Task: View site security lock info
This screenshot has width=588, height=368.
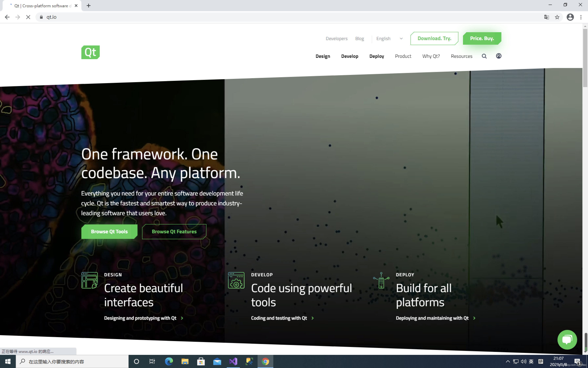Action: coord(41,17)
